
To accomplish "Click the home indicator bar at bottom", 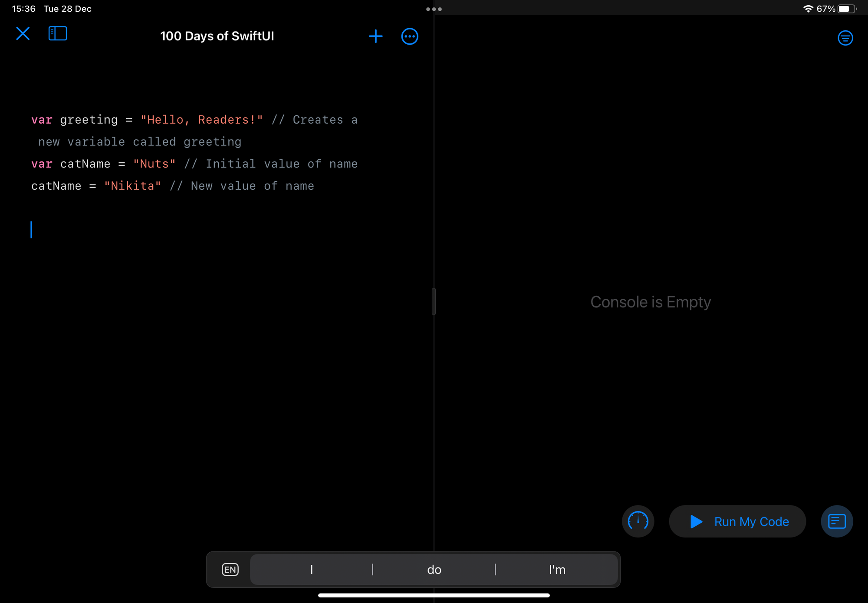I will pyautogui.click(x=434, y=595).
